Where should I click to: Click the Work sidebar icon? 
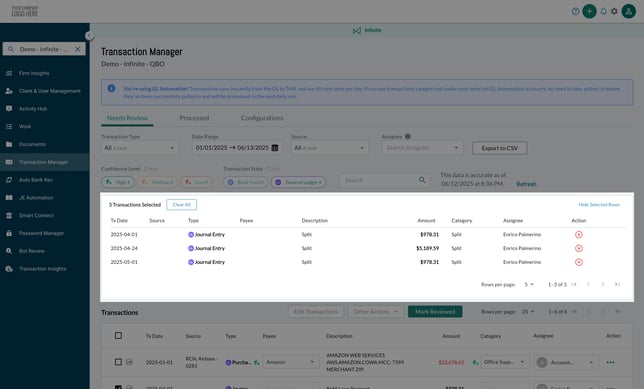pyautogui.click(x=9, y=127)
